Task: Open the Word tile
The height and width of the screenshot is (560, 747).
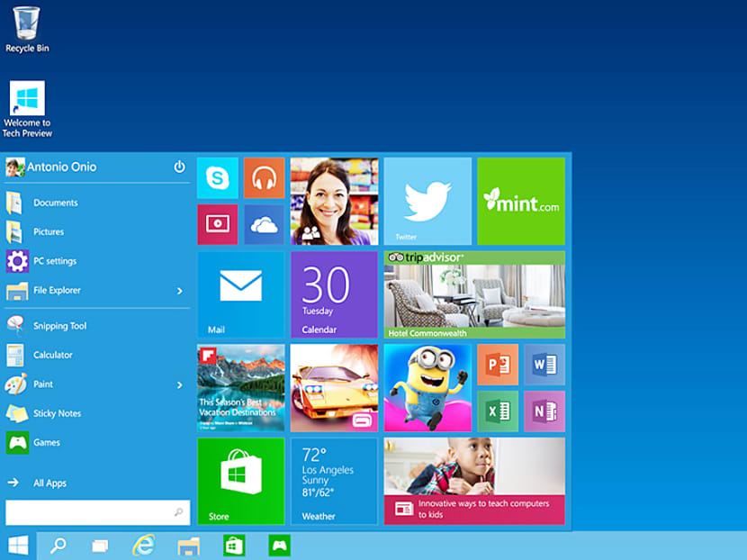Action: pos(544,365)
